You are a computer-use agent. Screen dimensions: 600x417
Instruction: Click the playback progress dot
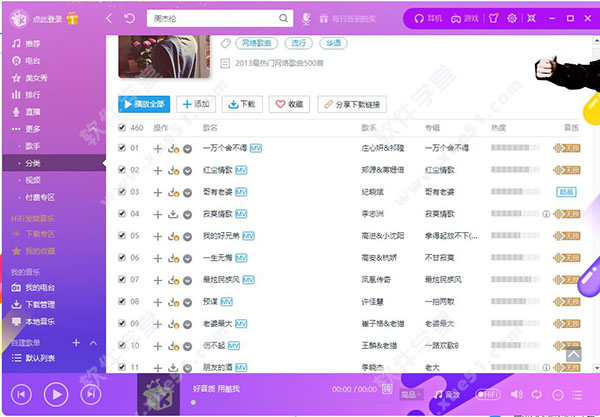pos(193,402)
